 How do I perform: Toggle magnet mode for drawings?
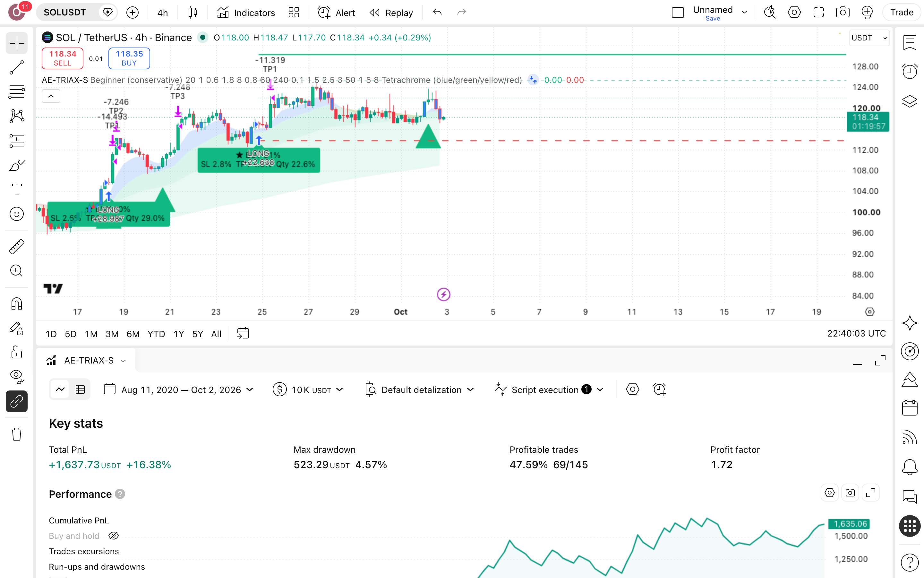coord(16,304)
